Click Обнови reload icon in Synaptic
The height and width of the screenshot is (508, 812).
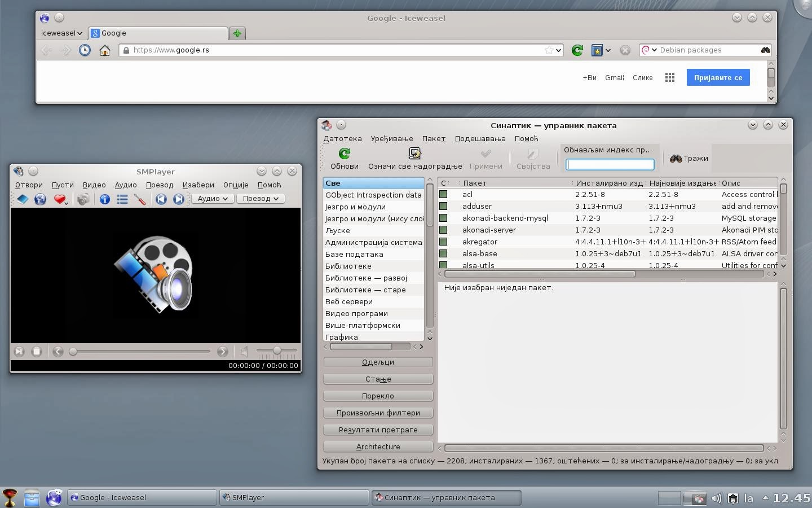coord(344,154)
